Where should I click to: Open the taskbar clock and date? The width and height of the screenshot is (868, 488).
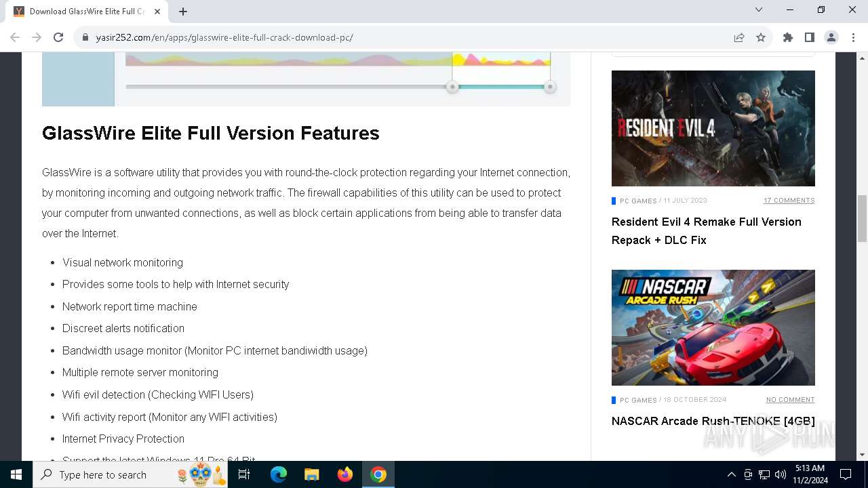click(810, 474)
